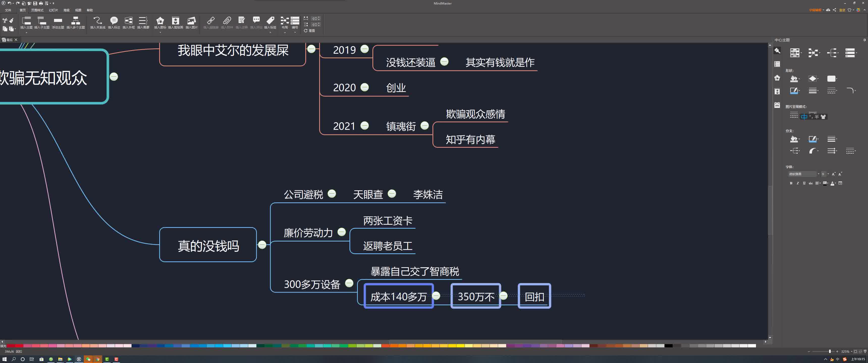Collapse the 300多万设备 node branch

click(x=349, y=283)
